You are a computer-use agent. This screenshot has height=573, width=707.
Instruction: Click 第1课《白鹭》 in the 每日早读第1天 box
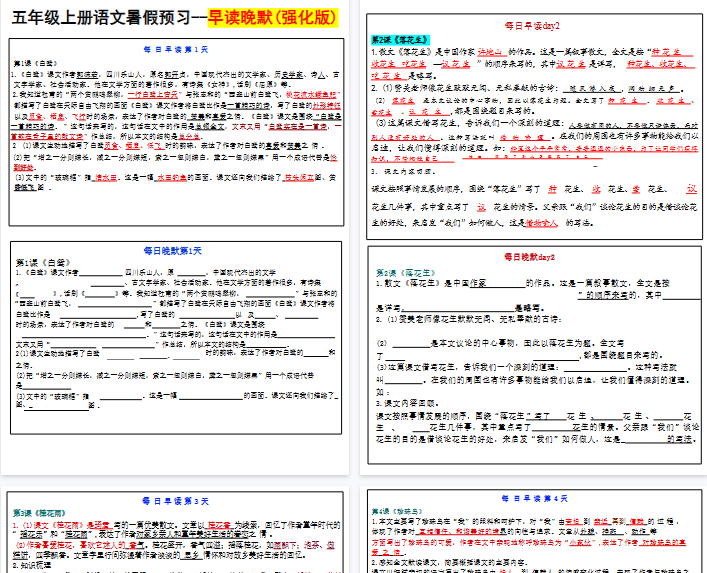[x=36, y=63]
